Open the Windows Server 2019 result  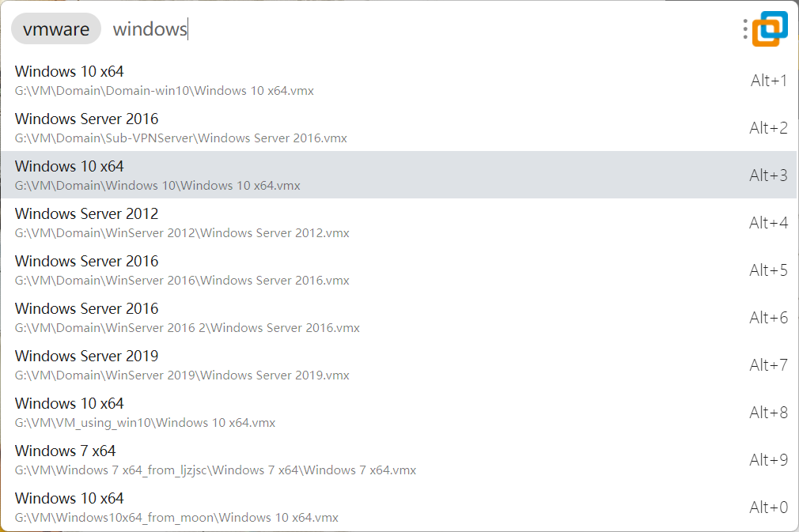[399, 364]
